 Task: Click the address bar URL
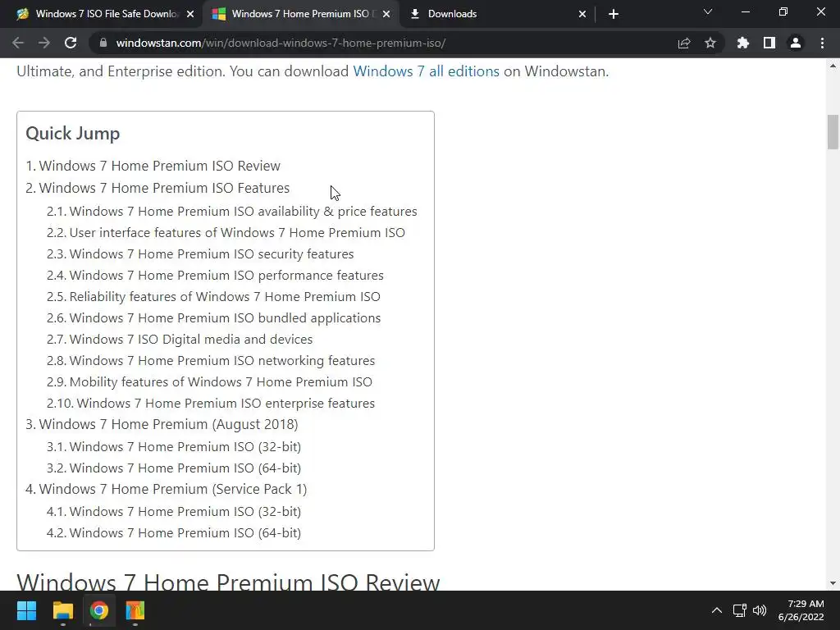tap(281, 43)
